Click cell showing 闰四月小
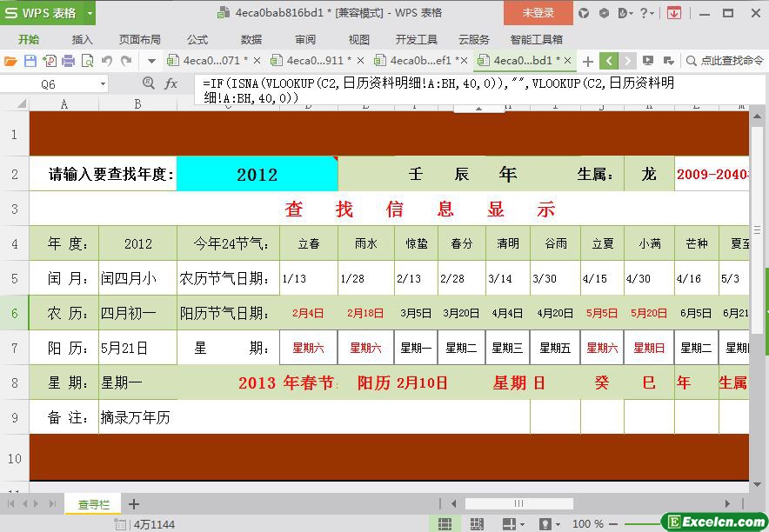 tap(137, 278)
